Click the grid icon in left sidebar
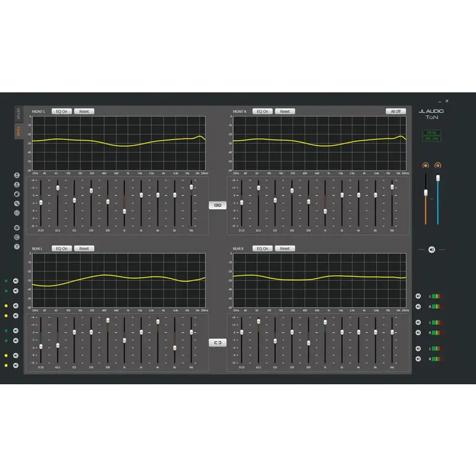The height and width of the screenshot is (476, 476). point(16,213)
